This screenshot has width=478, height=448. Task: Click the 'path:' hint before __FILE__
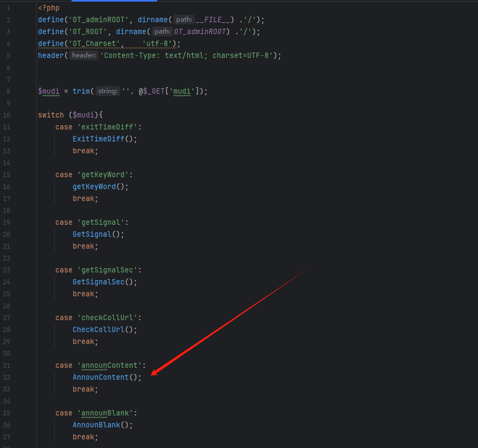tap(184, 20)
